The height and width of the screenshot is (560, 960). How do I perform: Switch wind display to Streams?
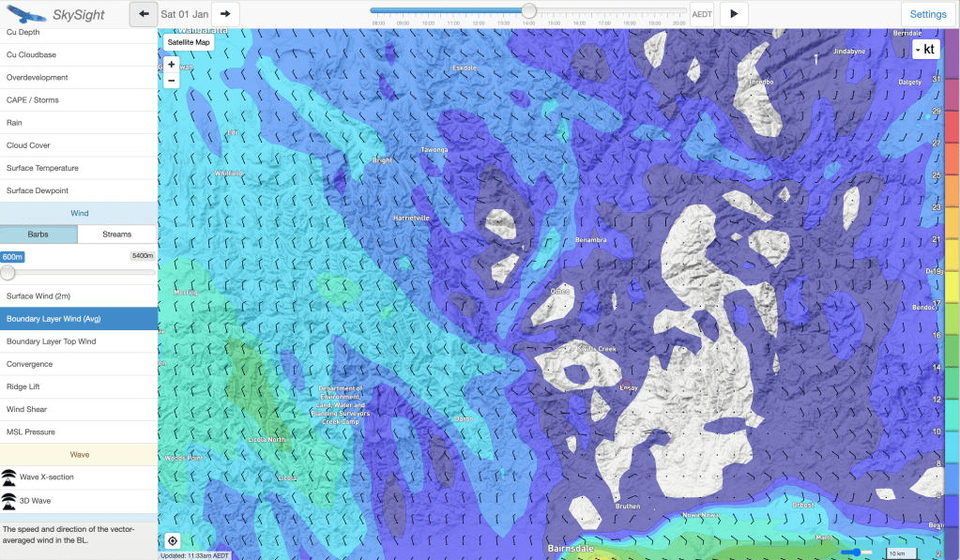coord(116,235)
